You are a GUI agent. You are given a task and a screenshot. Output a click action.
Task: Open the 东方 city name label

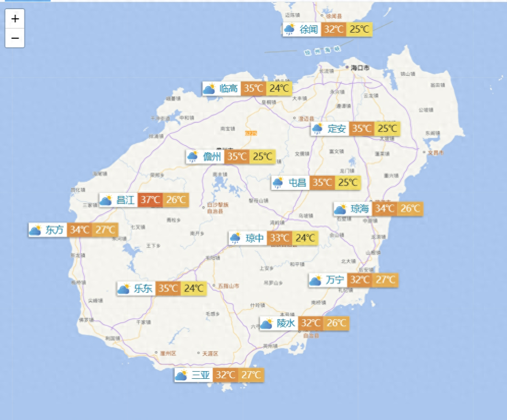[55, 230]
